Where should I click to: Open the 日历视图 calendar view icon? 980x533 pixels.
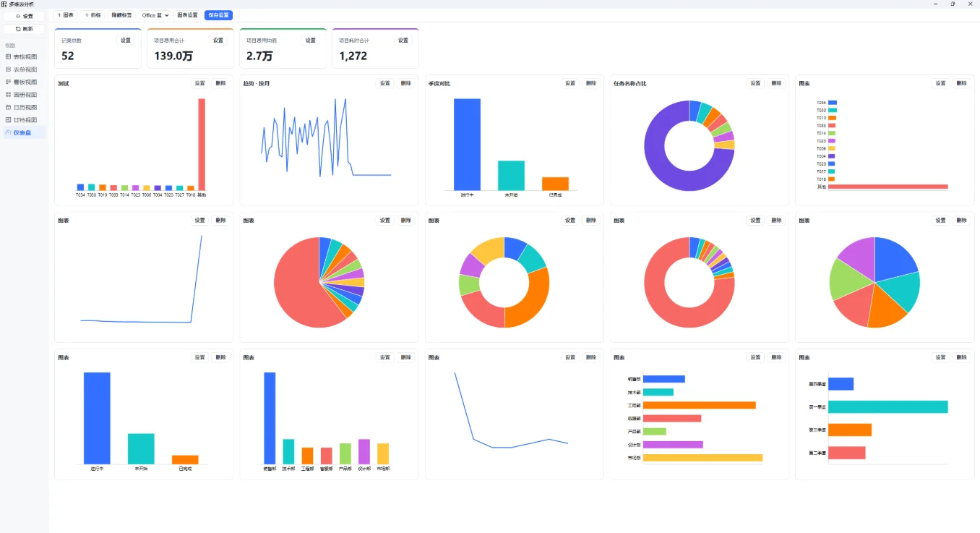pos(8,107)
